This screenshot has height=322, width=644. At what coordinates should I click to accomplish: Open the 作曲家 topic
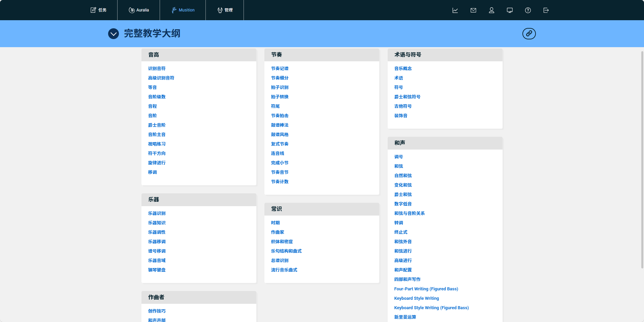click(278, 232)
